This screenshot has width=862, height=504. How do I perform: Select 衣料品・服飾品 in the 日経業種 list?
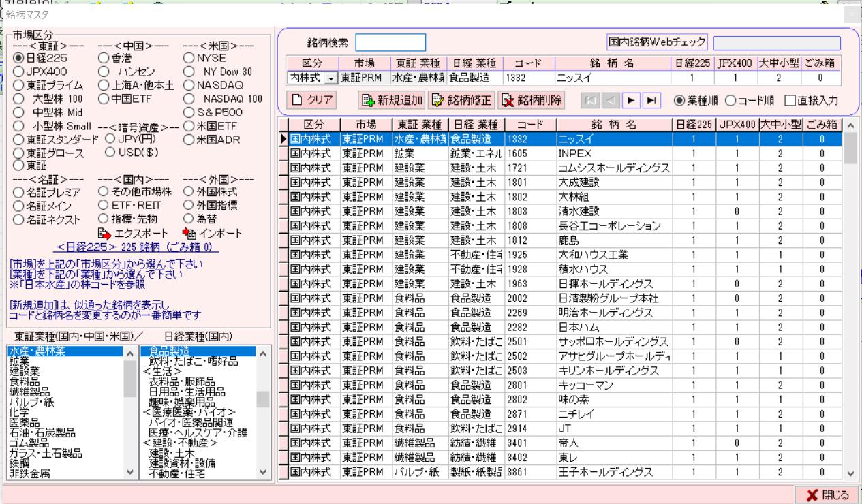coord(181,381)
